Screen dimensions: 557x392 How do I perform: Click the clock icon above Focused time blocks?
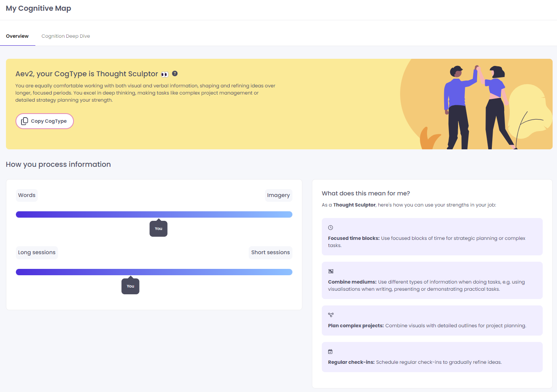tap(331, 228)
